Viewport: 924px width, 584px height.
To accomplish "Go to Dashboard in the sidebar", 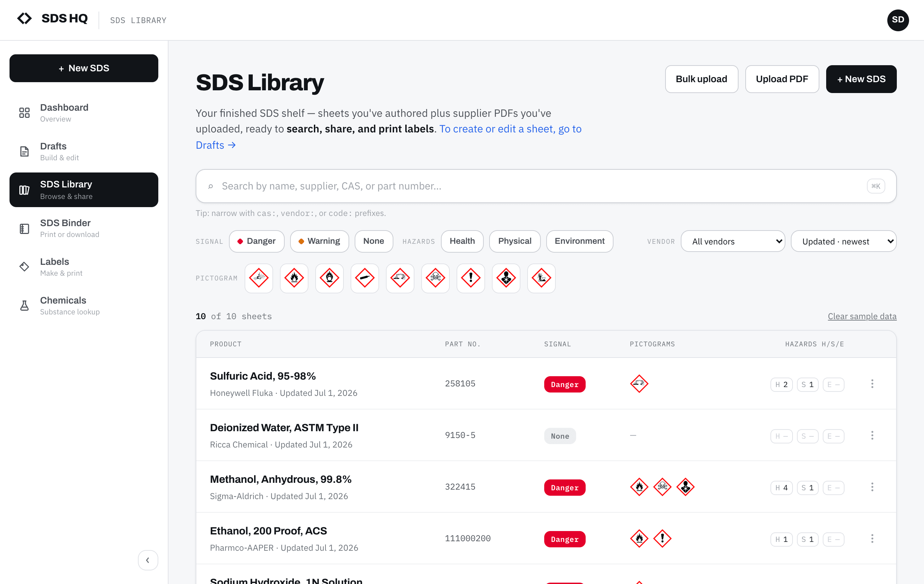I will click(x=84, y=113).
